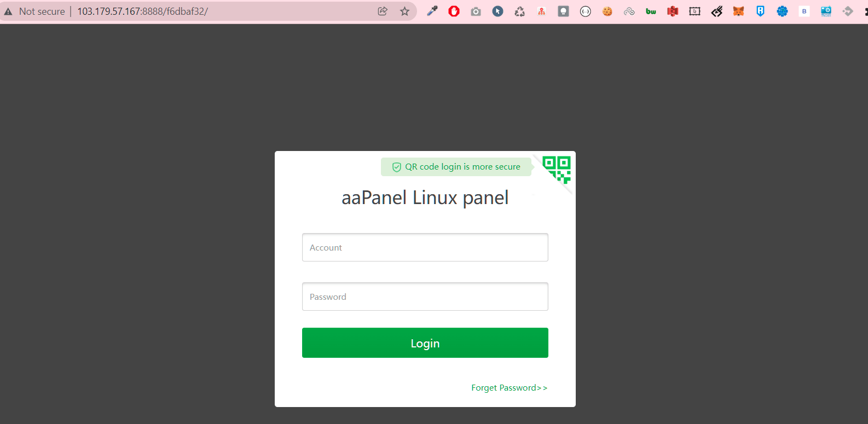Click the Not secure site warning

click(35, 11)
